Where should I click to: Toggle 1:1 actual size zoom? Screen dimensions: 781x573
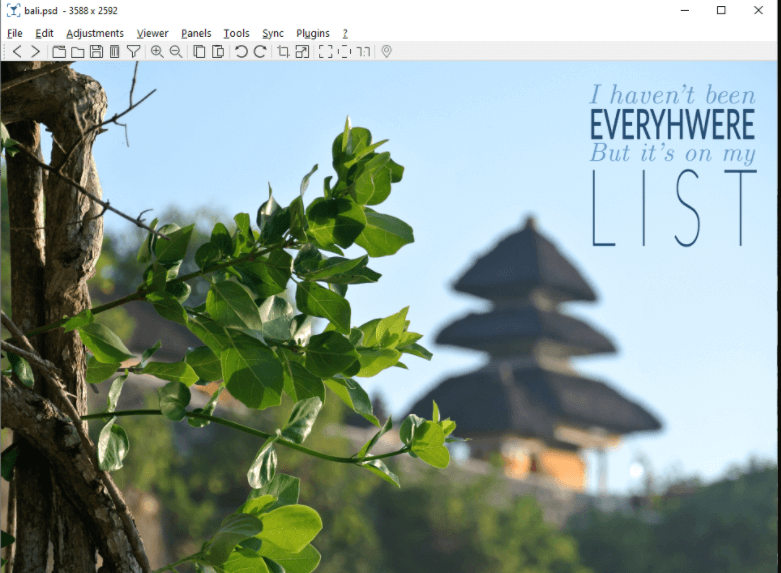coord(363,51)
